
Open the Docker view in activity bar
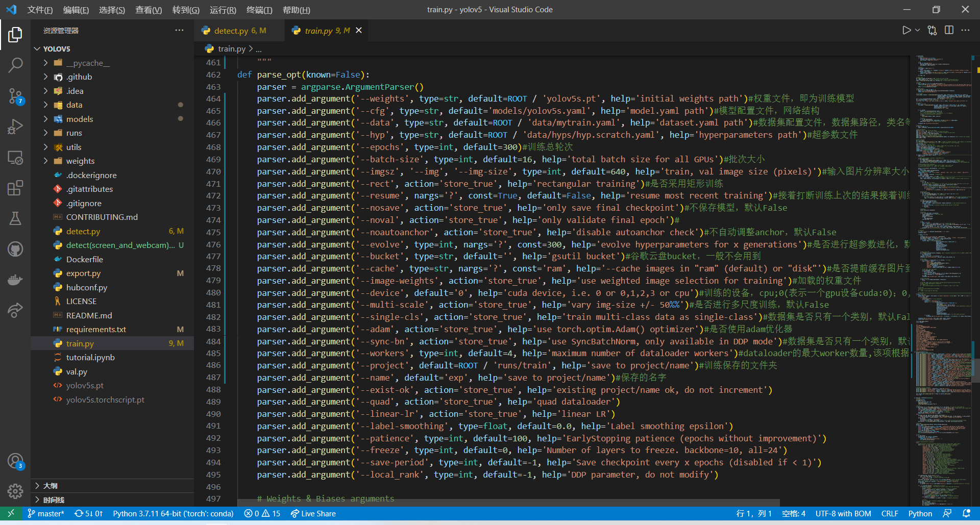[x=15, y=280]
